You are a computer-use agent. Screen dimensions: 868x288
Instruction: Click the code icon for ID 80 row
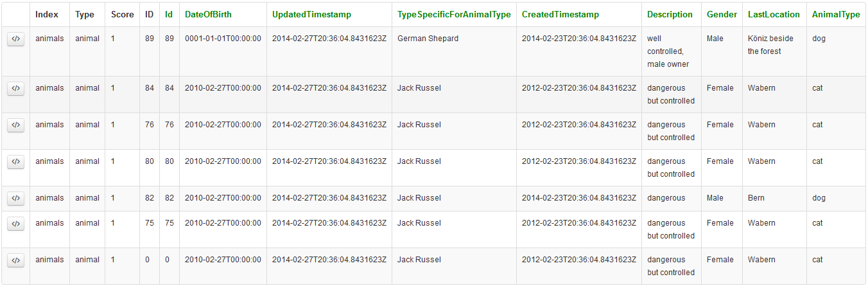click(x=16, y=162)
